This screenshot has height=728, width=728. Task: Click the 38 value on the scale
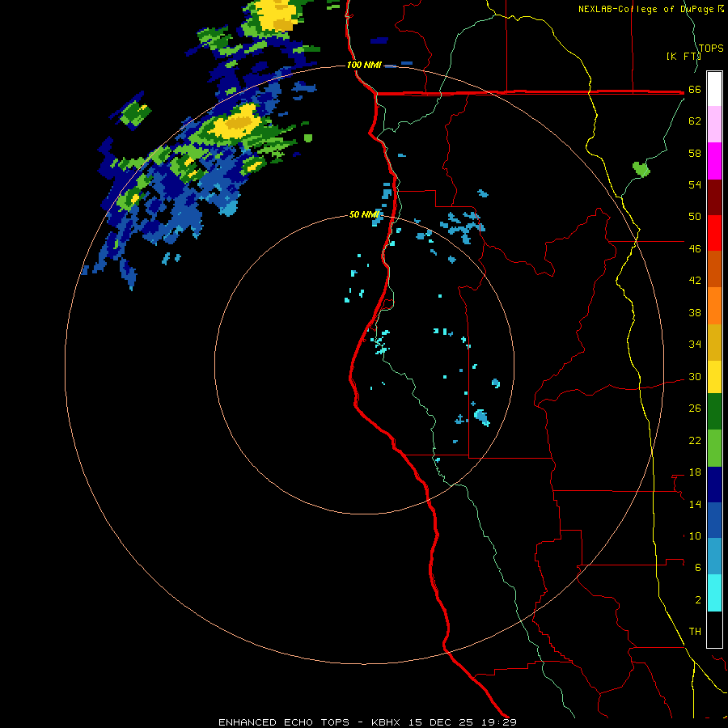(x=695, y=312)
